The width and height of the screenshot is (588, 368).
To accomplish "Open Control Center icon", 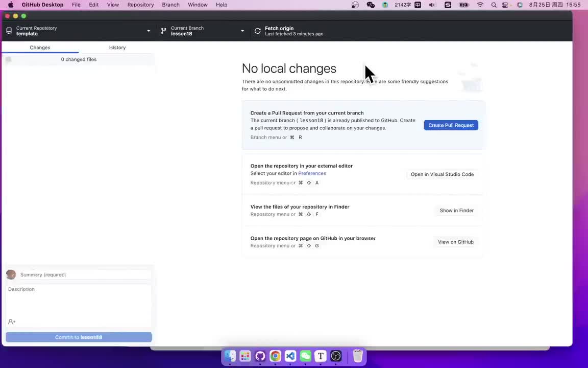I will point(505,5).
